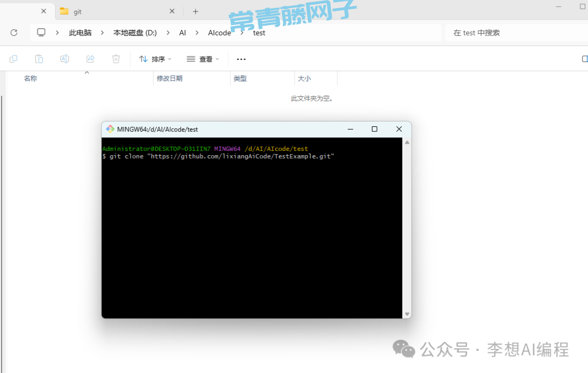The height and width of the screenshot is (373, 588).
Task: Click the Rename icon in toolbar
Action: pos(65,59)
